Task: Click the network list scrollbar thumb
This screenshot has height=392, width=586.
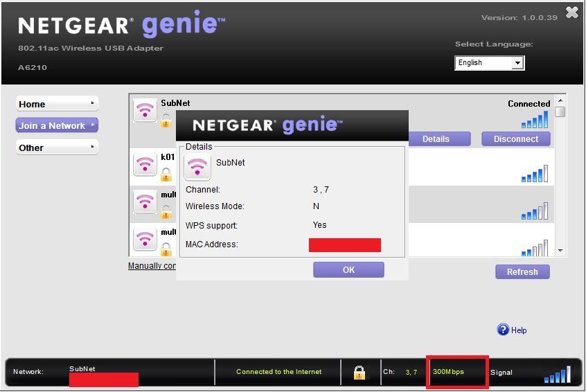Action: (560, 112)
